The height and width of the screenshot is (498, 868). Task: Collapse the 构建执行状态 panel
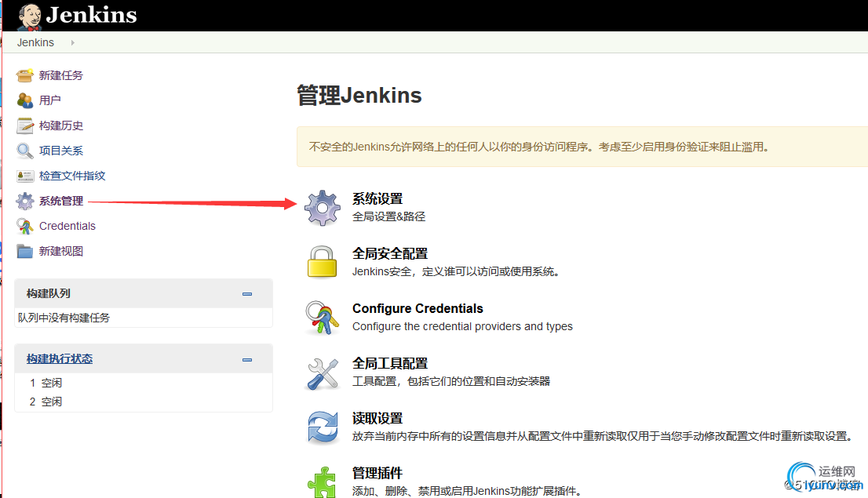point(247,360)
